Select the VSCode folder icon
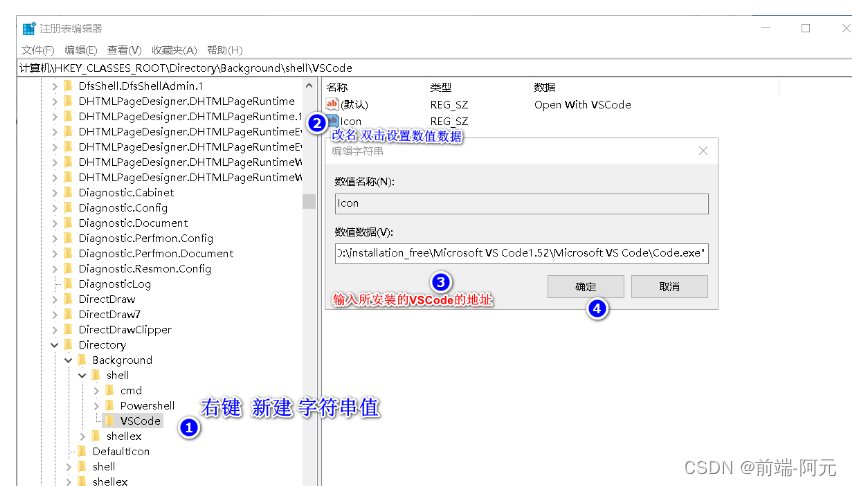852x486 pixels. click(109, 420)
